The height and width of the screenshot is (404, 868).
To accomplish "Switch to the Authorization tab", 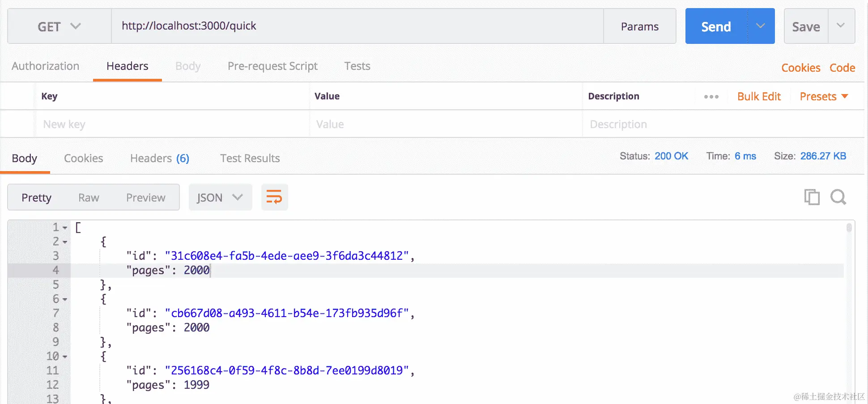I will coord(46,66).
